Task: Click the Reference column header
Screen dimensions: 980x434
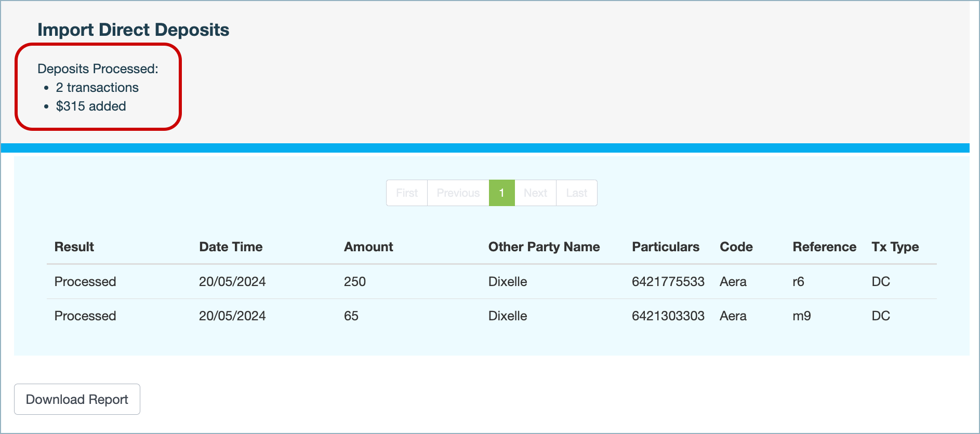Action: click(824, 247)
